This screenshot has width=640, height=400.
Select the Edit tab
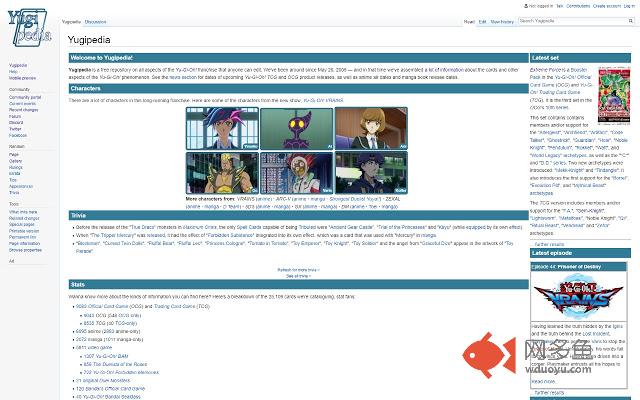(x=482, y=21)
